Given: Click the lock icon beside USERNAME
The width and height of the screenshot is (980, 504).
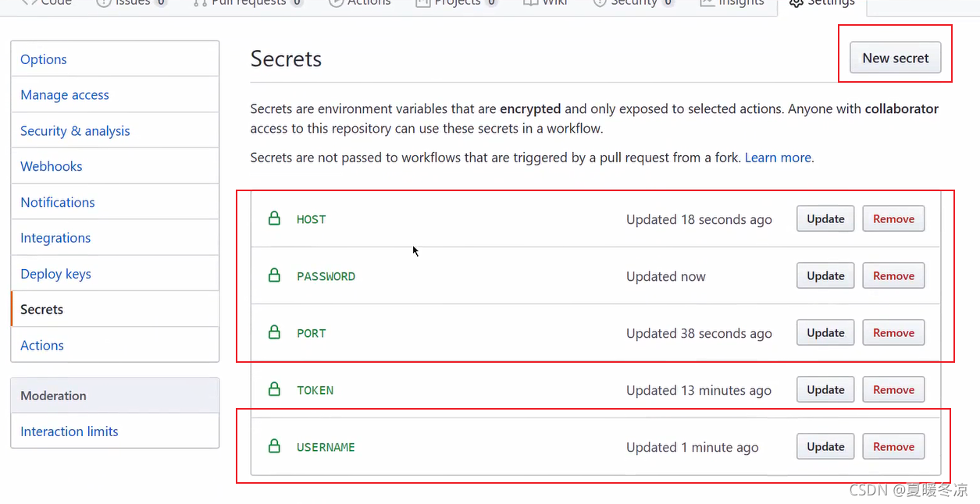Looking at the screenshot, I should click(274, 446).
